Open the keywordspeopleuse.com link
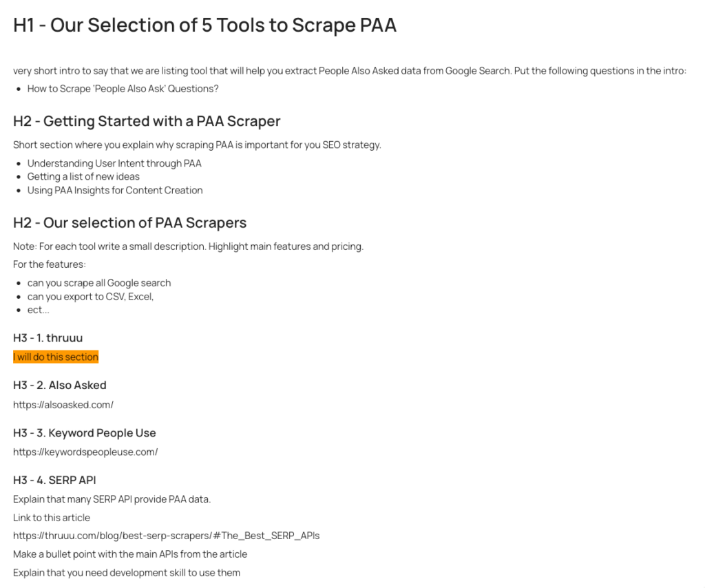 [85, 452]
